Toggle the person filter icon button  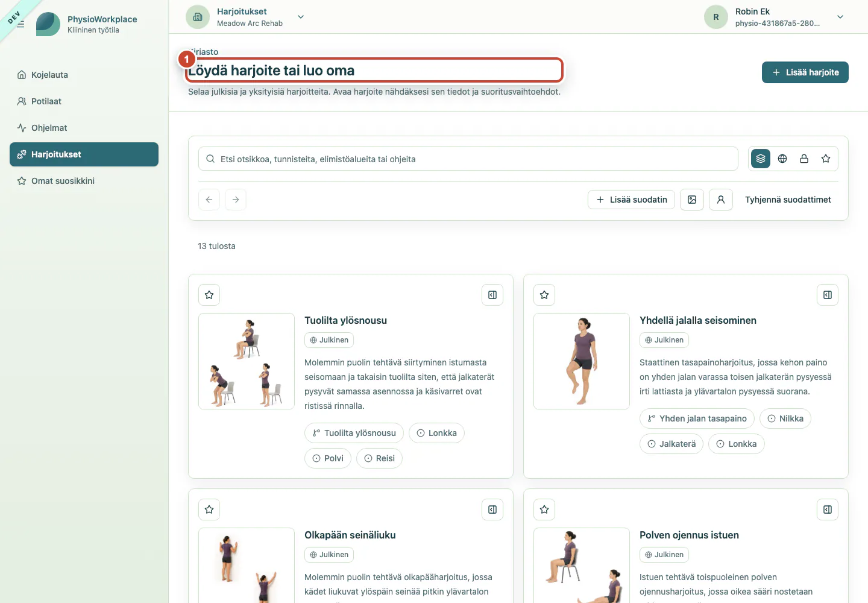pyautogui.click(x=721, y=200)
